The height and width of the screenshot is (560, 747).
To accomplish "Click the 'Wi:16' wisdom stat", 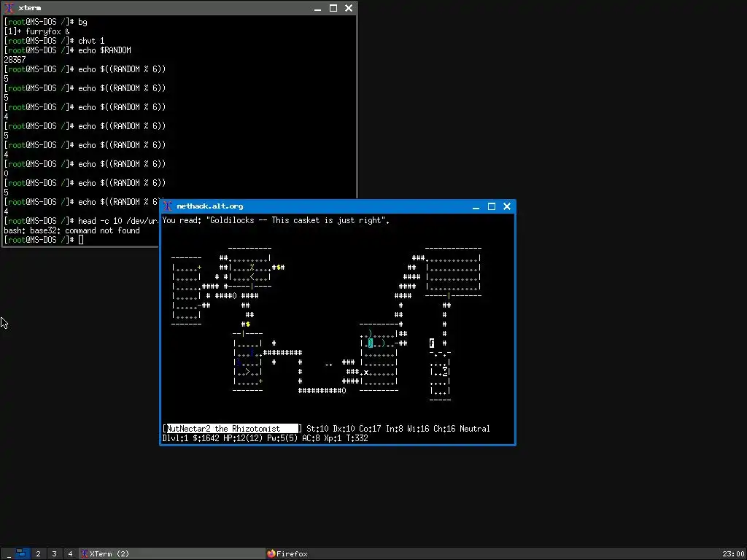I will (x=418, y=429).
